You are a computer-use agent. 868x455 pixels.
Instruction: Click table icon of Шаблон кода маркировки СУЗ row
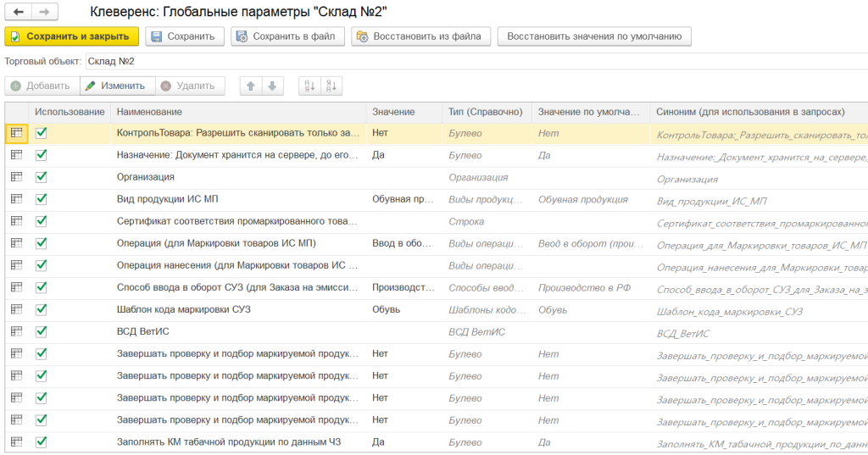click(x=17, y=309)
